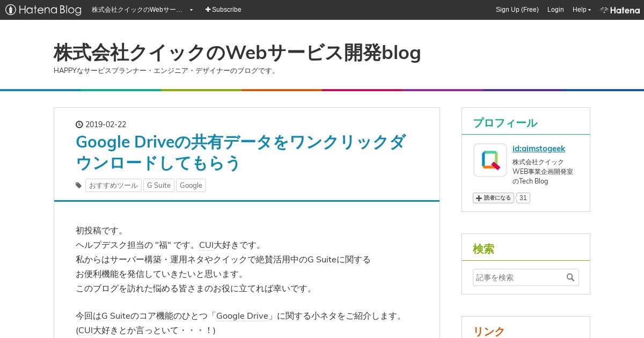
Task: Click the magnifier search icon
Action: tap(570, 277)
